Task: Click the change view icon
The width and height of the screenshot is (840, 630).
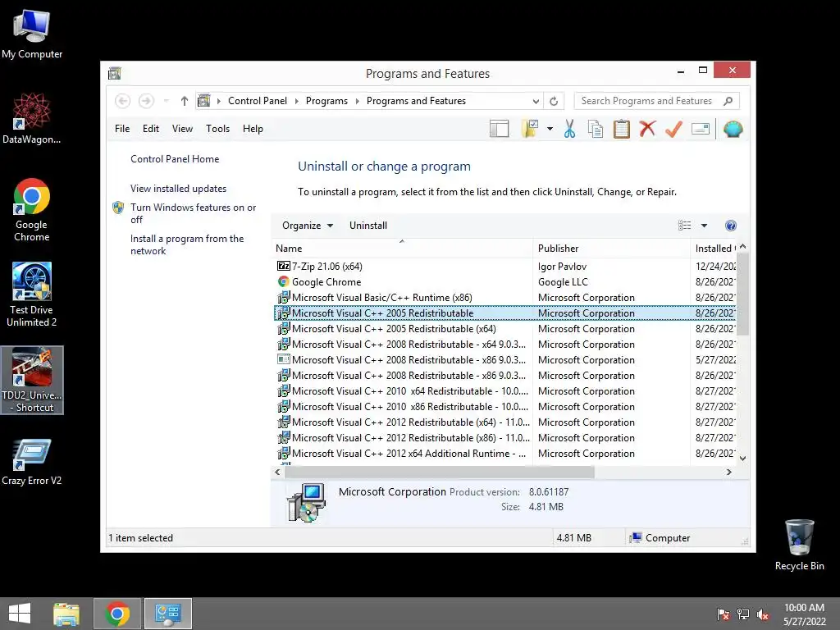Action: [685, 226]
